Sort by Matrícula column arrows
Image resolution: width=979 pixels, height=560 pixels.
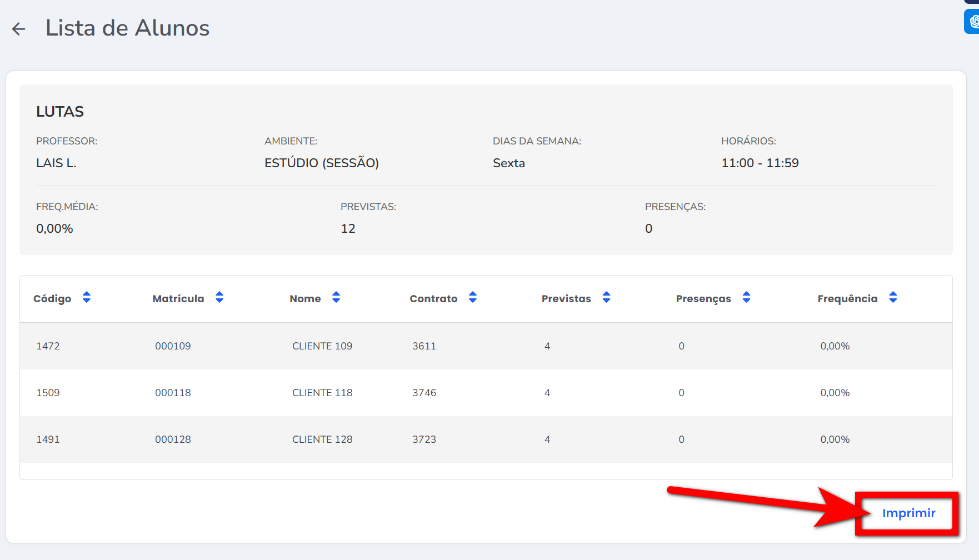point(219,298)
